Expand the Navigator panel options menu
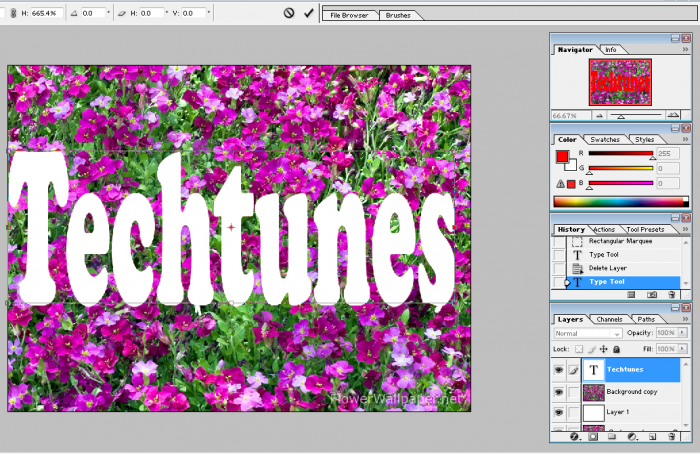This screenshot has width=700, height=454. pos(685,50)
